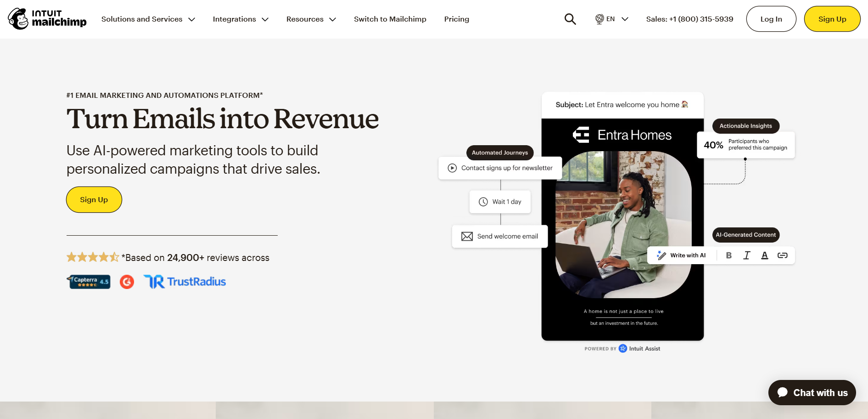Click the Intuit Mailchimp logo
Screen dimensions: 868x419
pyautogui.click(x=47, y=19)
